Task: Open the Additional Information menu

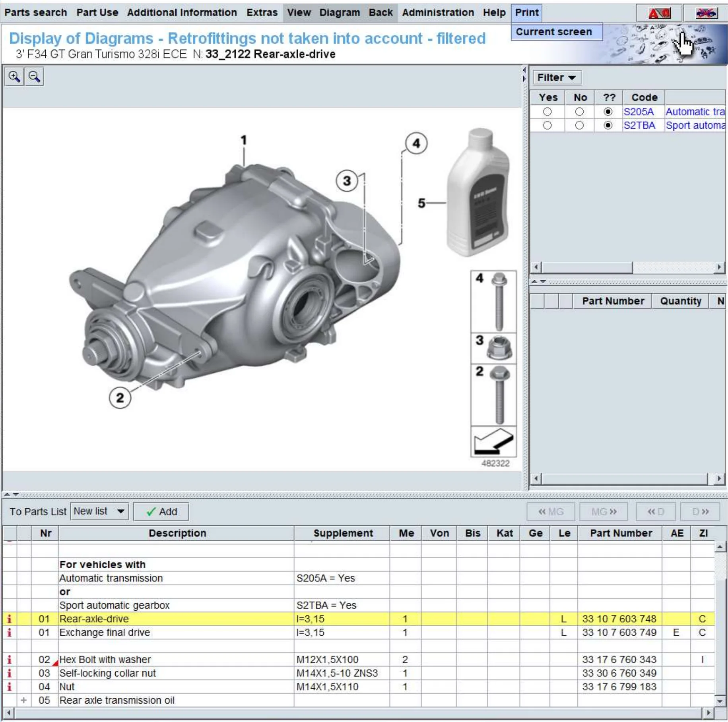Action: 182,13
